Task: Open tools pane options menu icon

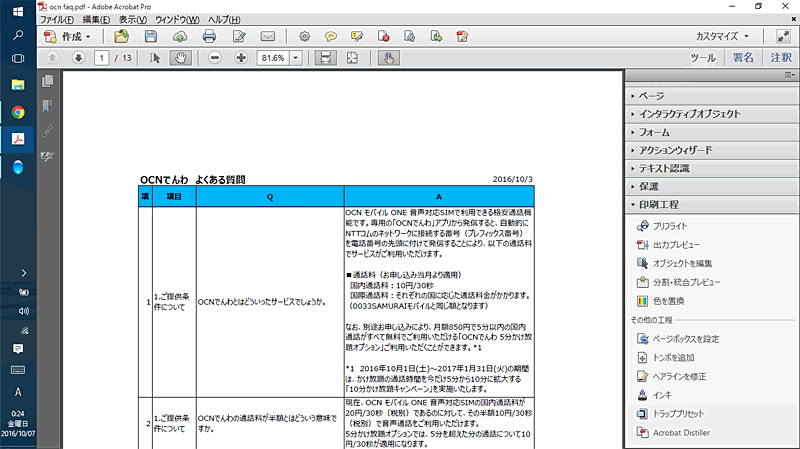Action: (790, 75)
